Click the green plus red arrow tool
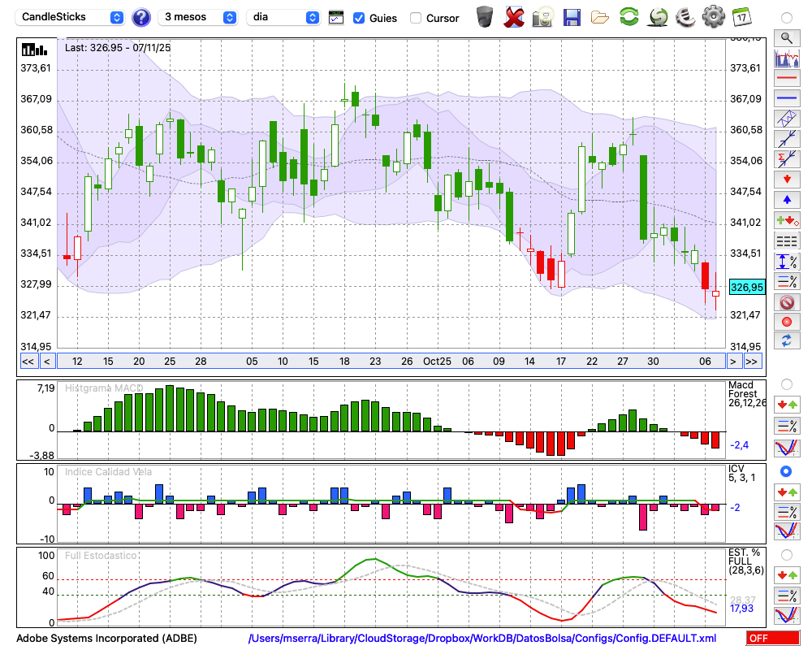 [x=787, y=220]
